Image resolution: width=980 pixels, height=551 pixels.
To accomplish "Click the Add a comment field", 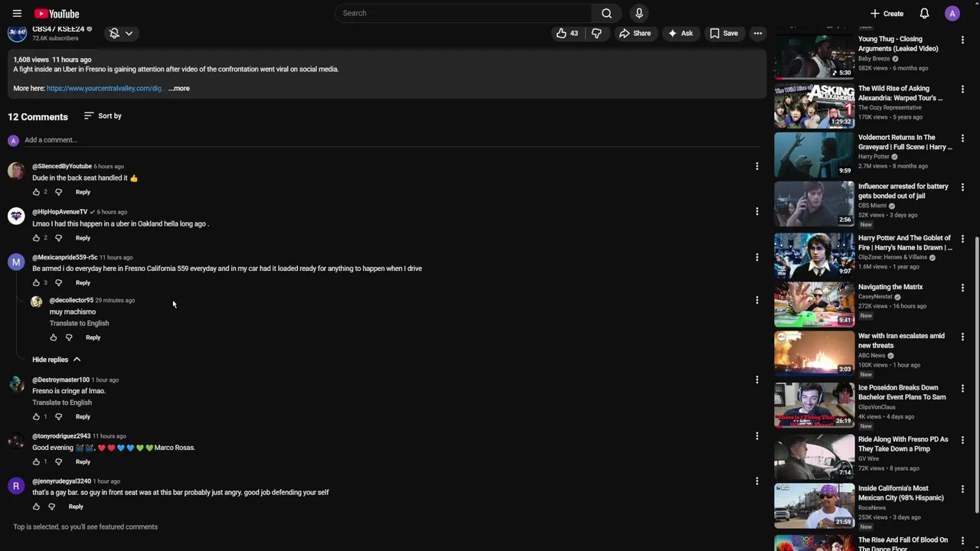I will (390, 140).
